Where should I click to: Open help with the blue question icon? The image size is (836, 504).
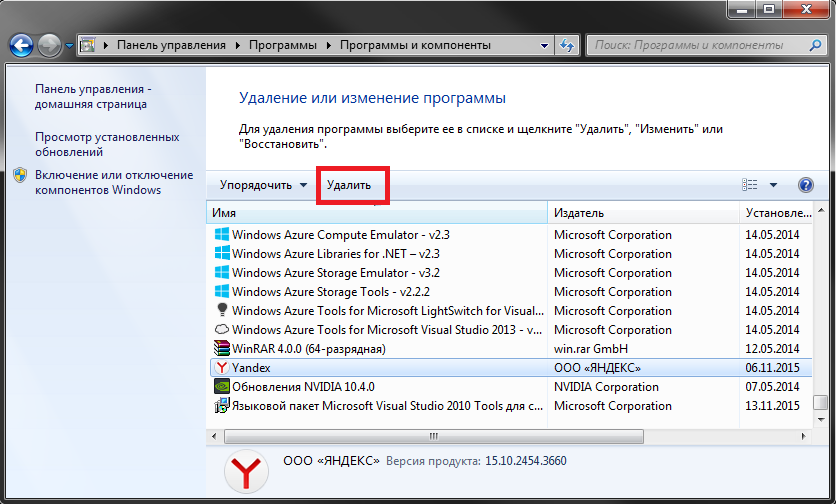[x=806, y=185]
